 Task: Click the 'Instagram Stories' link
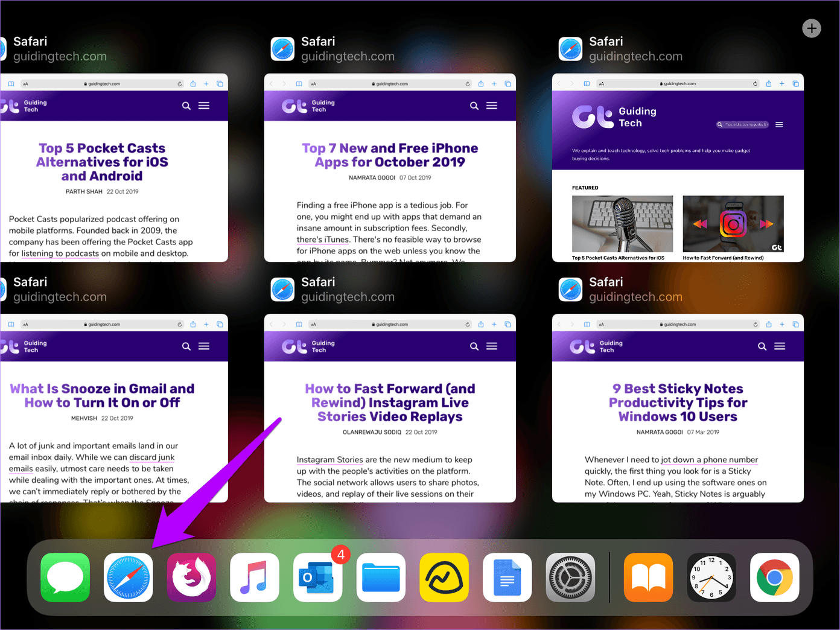pos(329,460)
